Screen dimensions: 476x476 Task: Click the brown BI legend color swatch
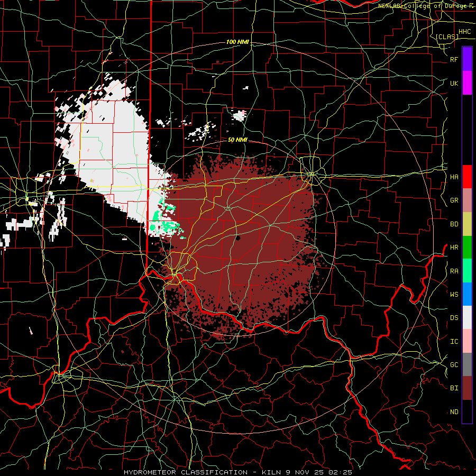tap(467, 388)
